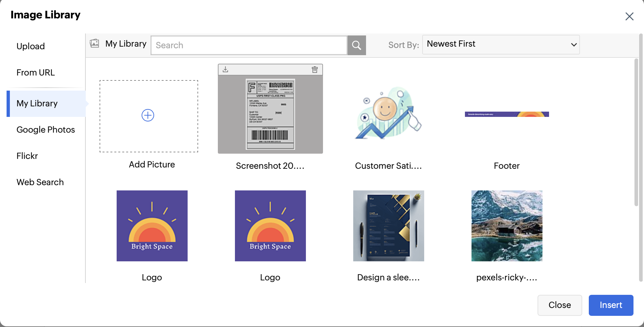
Task: Close the Image Library dialog with X
Action: point(629,16)
